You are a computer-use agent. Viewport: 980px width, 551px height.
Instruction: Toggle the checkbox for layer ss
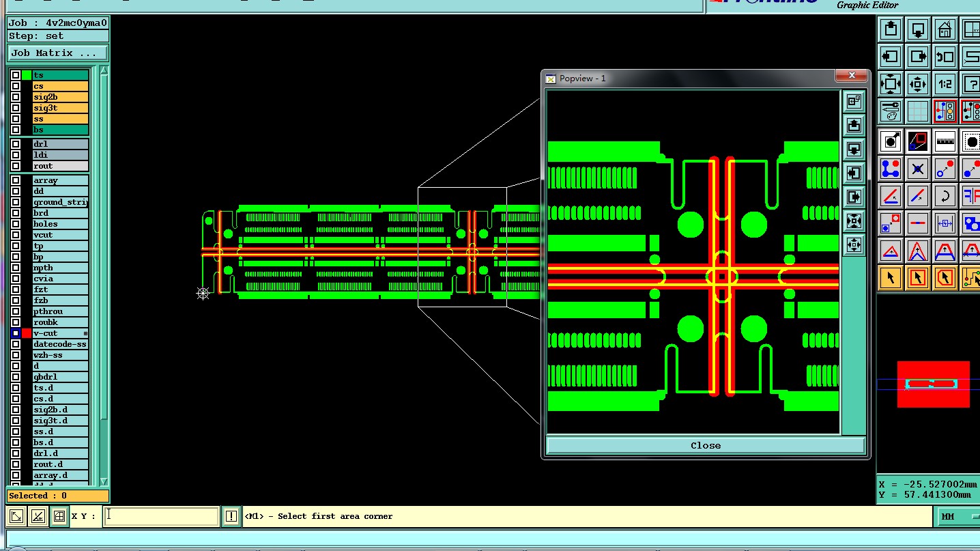click(16, 119)
